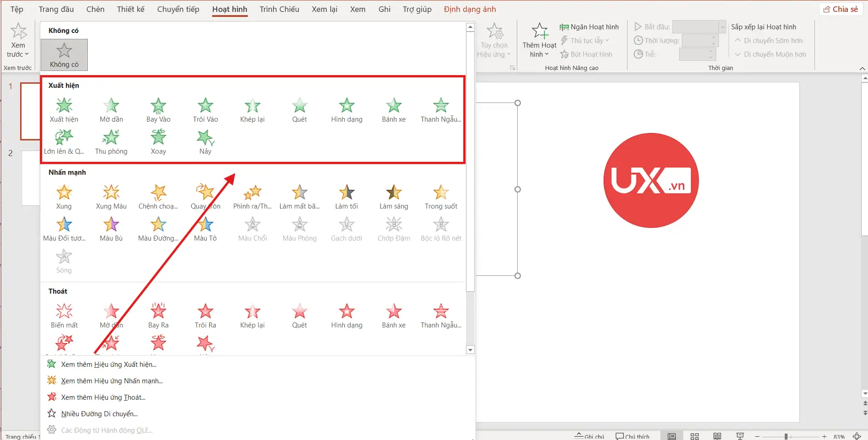Expand the Xem trước preview dropdown
Screen dimensions: 868x440
click(18, 54)
